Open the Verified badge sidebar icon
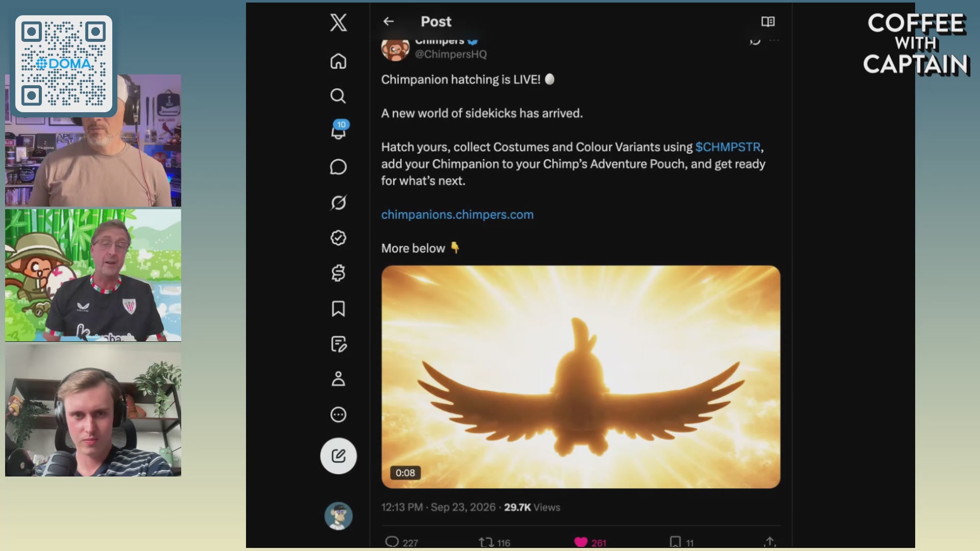 [338, 238]
